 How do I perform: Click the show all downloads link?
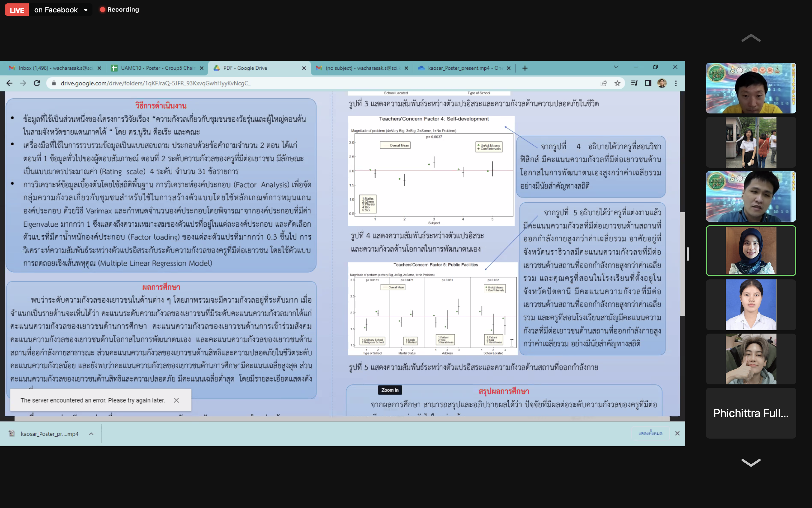pos(650,433)
